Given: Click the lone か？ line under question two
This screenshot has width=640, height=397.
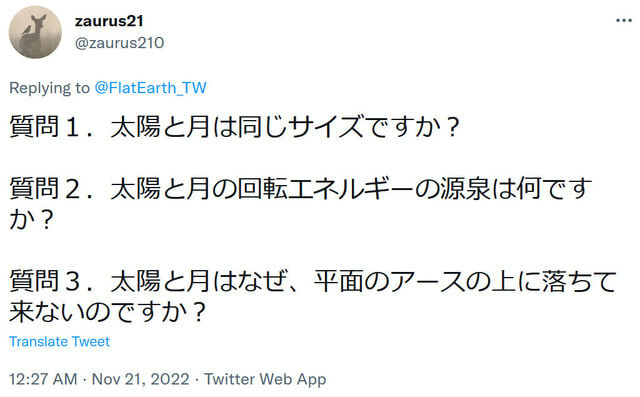Looking at the screenshot, I should pyautogui.click(x=31, y=220).
